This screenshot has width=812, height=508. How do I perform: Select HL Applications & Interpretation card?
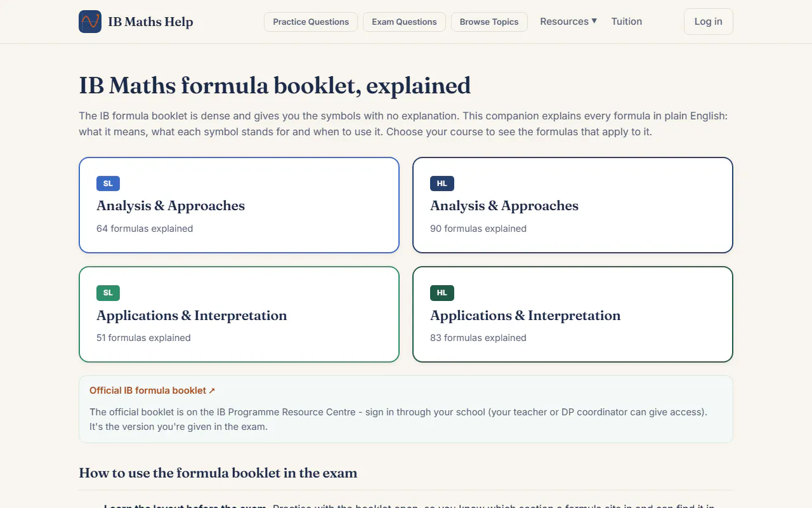coord(573,314)
